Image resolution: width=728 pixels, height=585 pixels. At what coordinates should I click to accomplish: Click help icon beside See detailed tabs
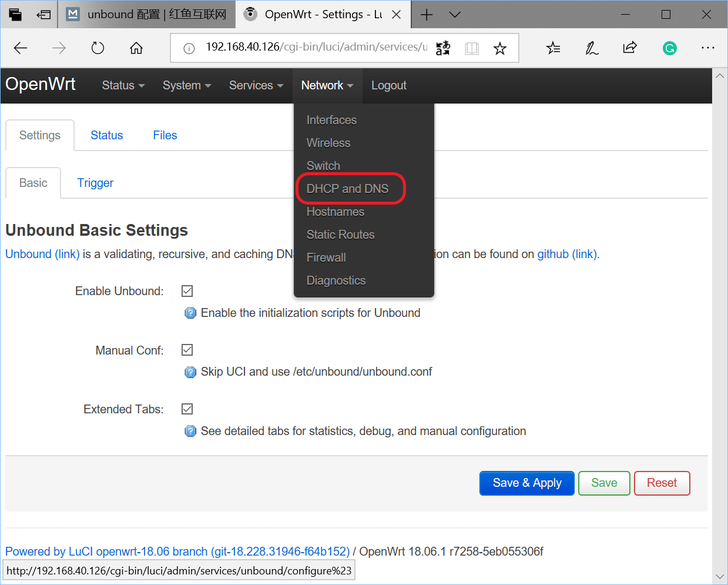(x=190, y=431)
